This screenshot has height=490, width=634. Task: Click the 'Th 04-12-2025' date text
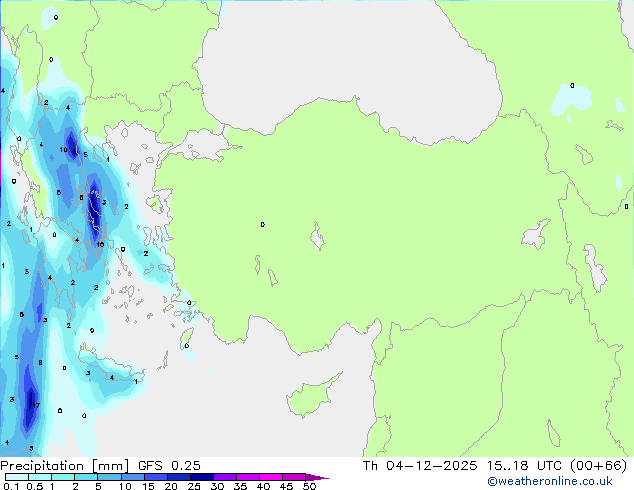coord(420,466)
